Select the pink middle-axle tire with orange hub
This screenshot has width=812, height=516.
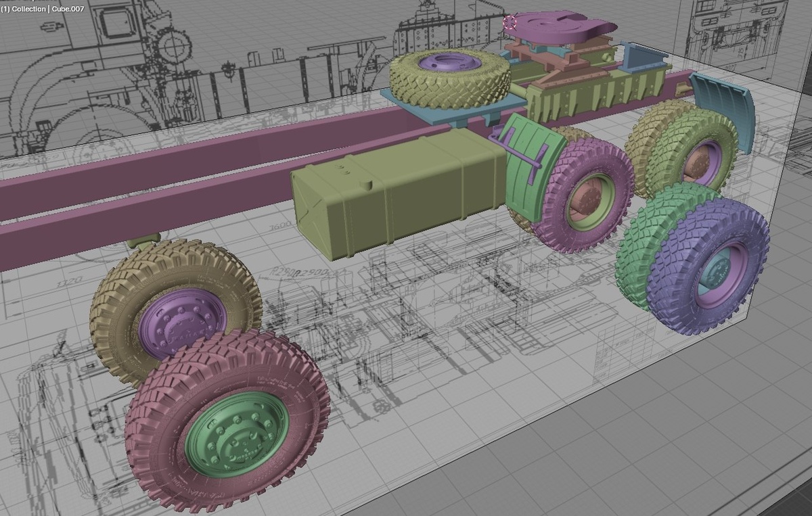coord(583,196)
